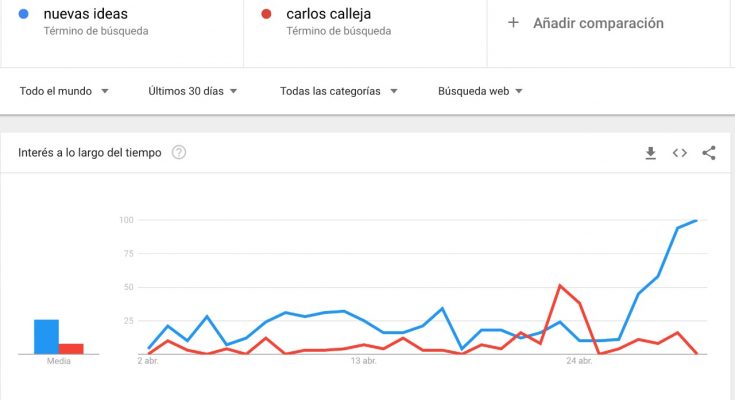
Task: Expand the Todas las categorías dropdown
Action: 338,91
